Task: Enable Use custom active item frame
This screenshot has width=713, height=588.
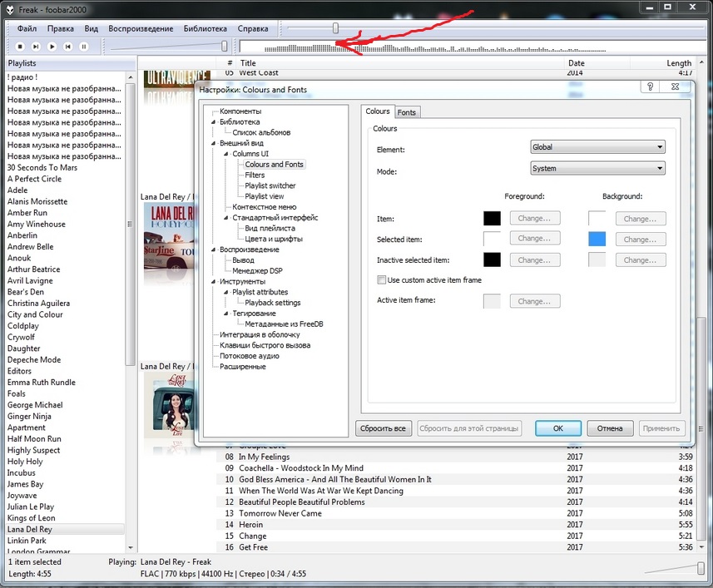Action: pos(382,280)
